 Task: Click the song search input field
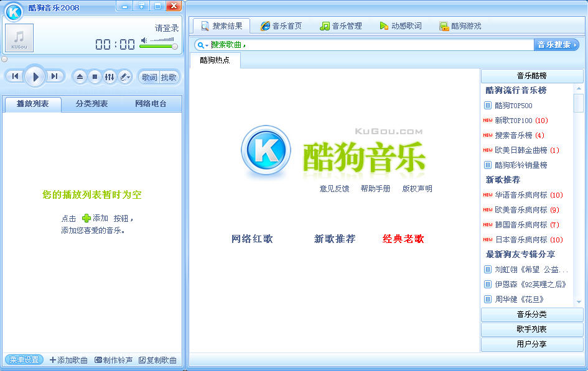pyautogui.click(x=371, y=45)
